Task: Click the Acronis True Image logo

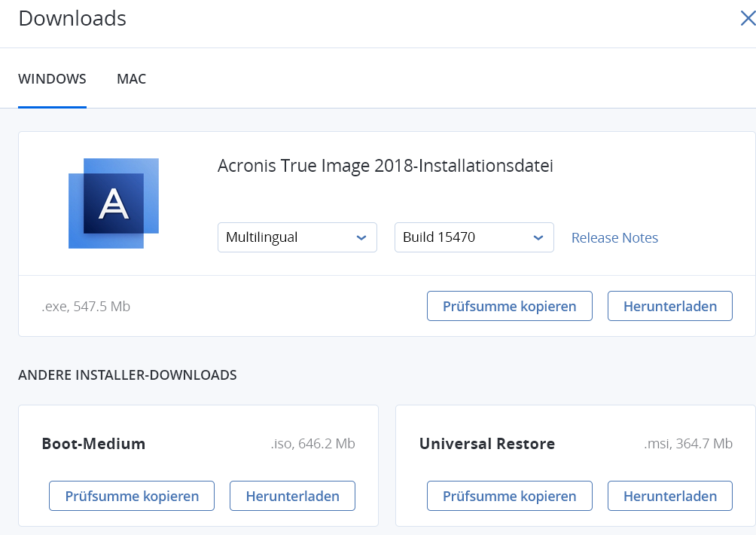Action: pyautogui.click(x=114, y=203)
